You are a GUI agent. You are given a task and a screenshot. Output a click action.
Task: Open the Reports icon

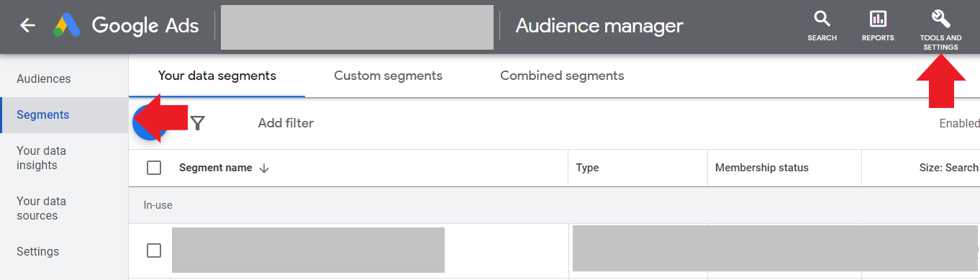(878, 26)
